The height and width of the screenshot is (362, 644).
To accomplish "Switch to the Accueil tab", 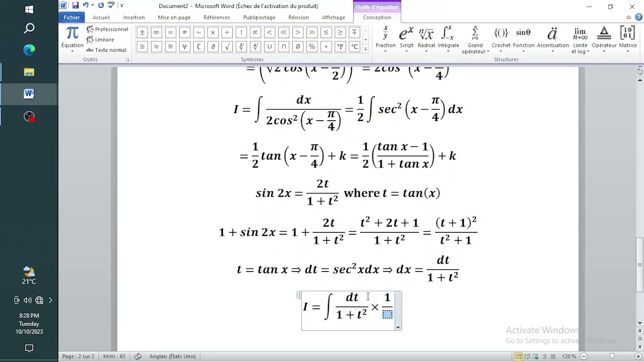I will 101,17.
